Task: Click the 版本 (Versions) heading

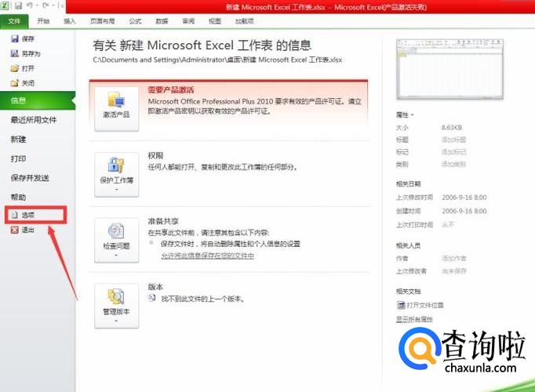Action: pos(155,287)
